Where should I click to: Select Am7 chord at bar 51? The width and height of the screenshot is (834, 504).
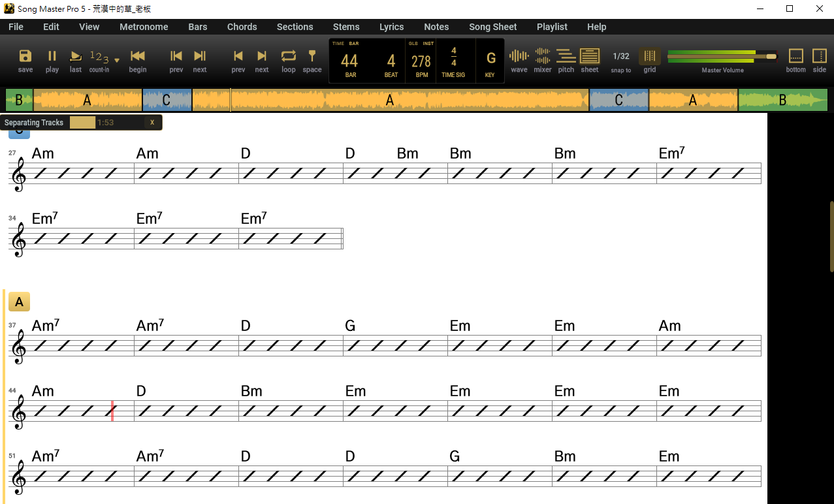[46, 456]
